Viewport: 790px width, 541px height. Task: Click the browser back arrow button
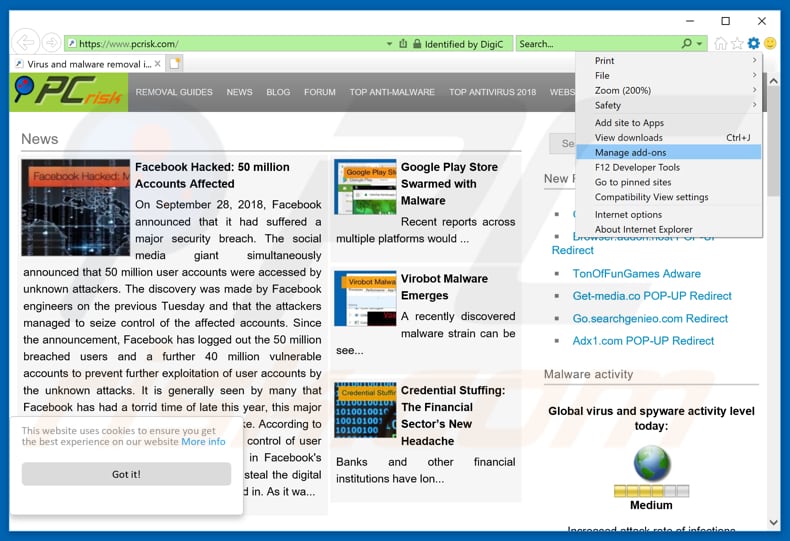(25, 42)
